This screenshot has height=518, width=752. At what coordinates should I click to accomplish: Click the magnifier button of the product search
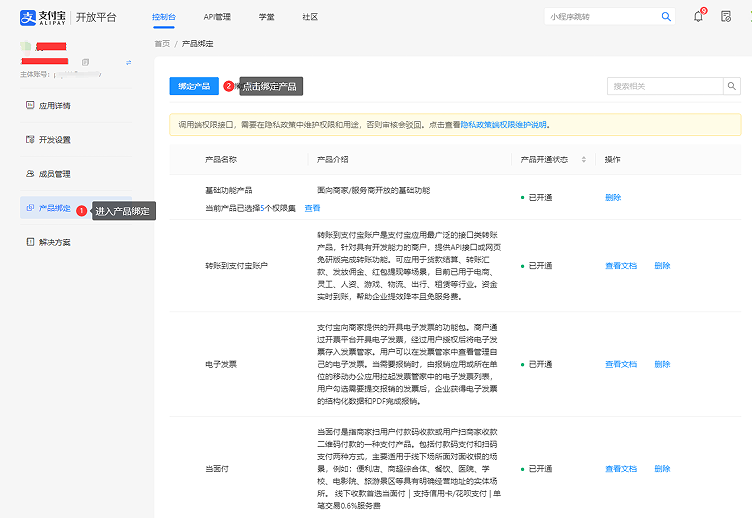click(x=733, y=87)
